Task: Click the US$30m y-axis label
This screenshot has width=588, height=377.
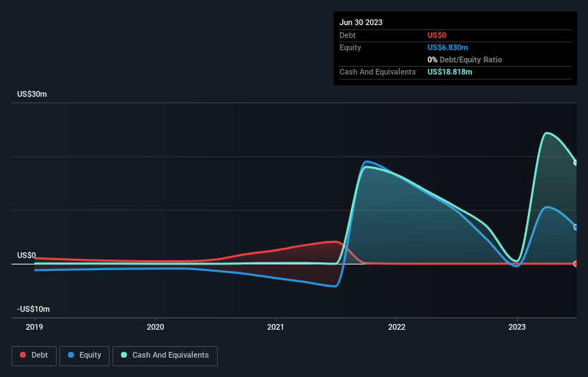Action: tap(32, 94)
